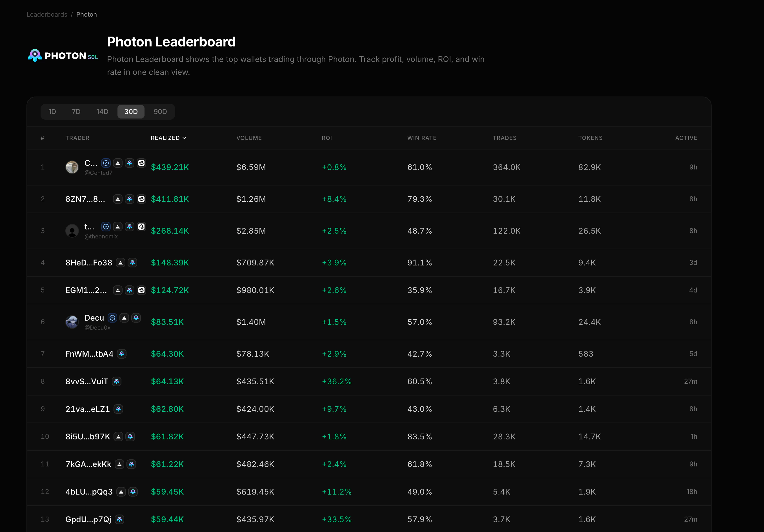Click the Photon rocket badge in @Cented7 row
The width and height of the screenshot is (764, 532).
(x=130, y=163)
